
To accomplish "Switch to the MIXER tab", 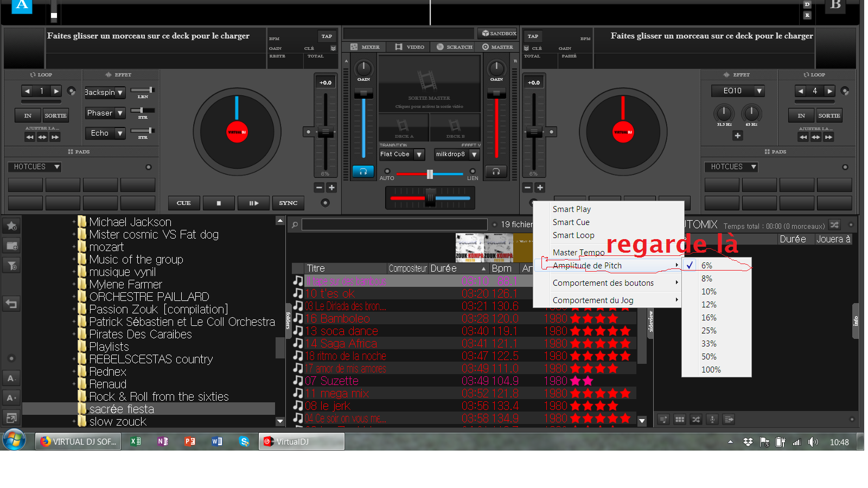I will 365,47.
